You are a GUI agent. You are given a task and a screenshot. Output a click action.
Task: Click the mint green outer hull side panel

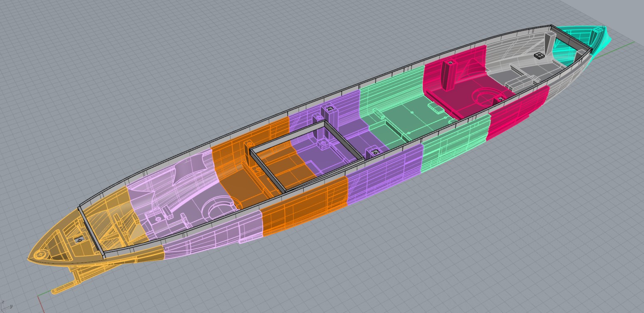456,143
